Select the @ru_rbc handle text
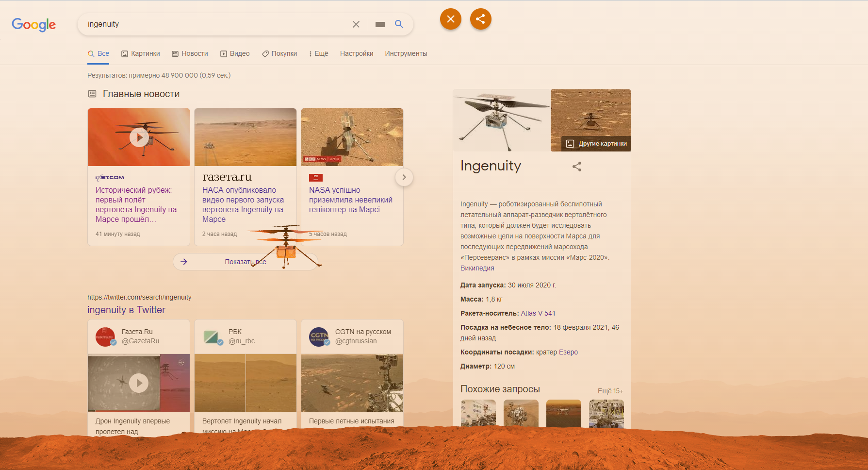The image size is (868, 470). (242, 341)
